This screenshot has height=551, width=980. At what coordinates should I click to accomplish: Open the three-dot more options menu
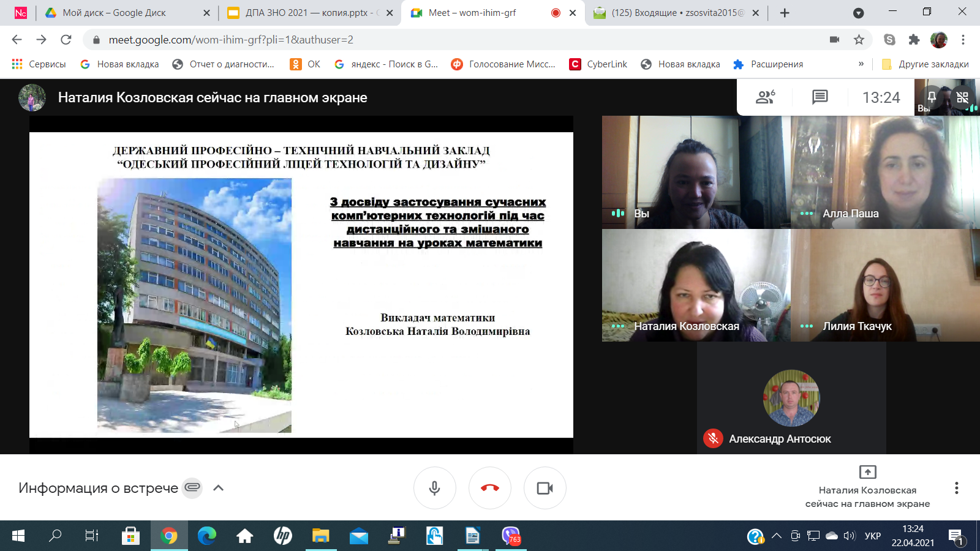click(x=956, y=488)
